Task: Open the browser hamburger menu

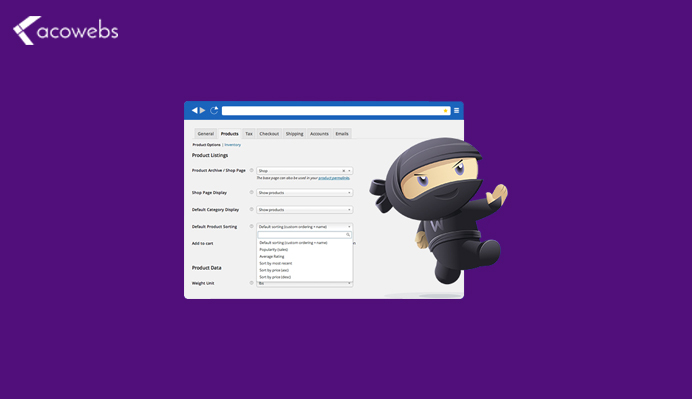Action: tap(456, 110)
